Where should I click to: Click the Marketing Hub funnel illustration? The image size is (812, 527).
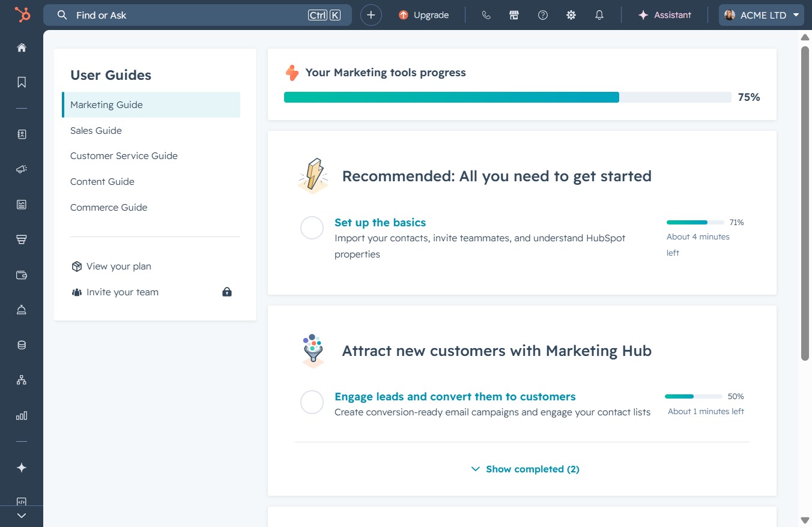(x=313, y=351)
